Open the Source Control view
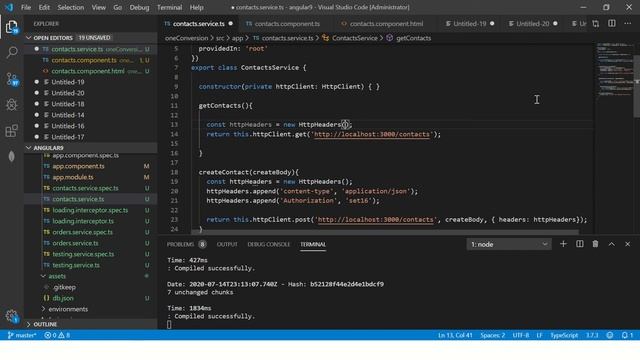The image size is (640, 360). tap(12, 78)
